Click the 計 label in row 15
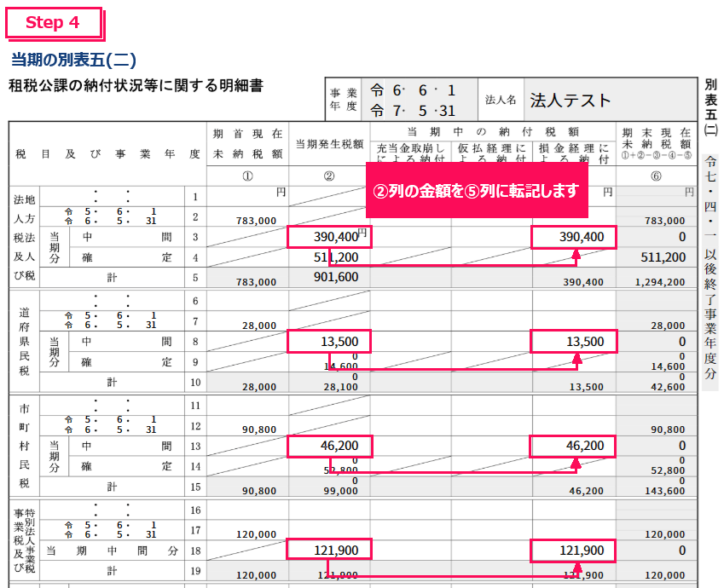Image resolution: width=724 pixels, height=588 pixels. click(x=113, y=487)
